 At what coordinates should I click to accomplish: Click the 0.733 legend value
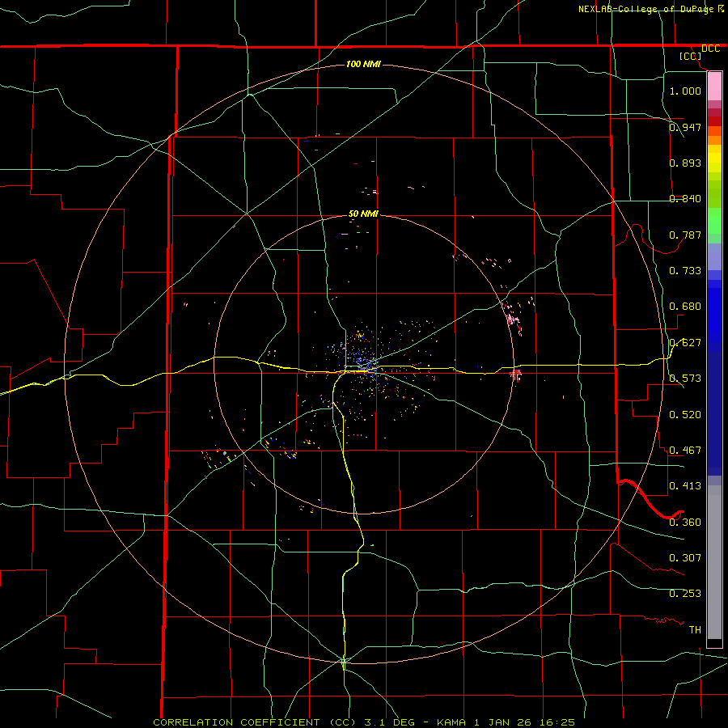click(x=685, y=271)
